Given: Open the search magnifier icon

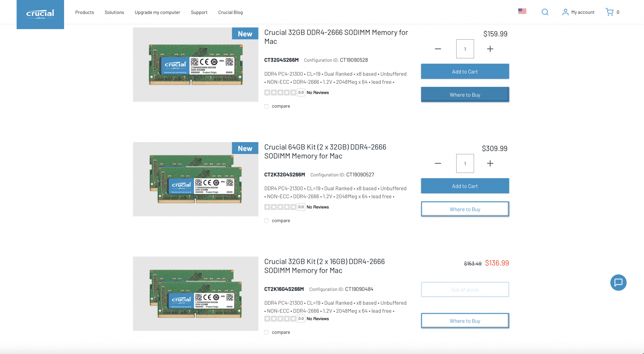Looking at the screenshot, I should click(x=545, y=12).
